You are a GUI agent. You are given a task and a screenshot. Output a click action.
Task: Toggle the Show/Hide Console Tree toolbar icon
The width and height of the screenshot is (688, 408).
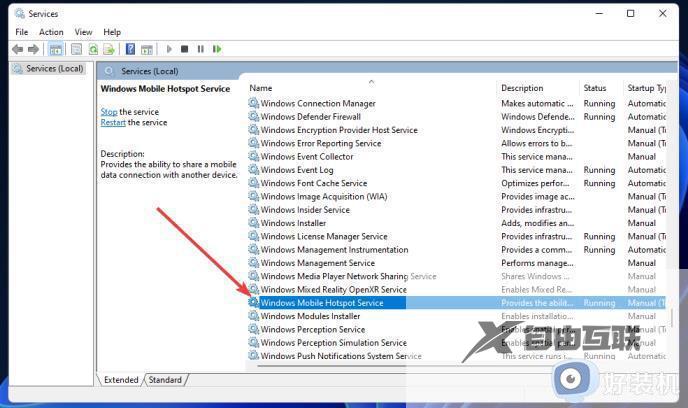click(56, 49)
